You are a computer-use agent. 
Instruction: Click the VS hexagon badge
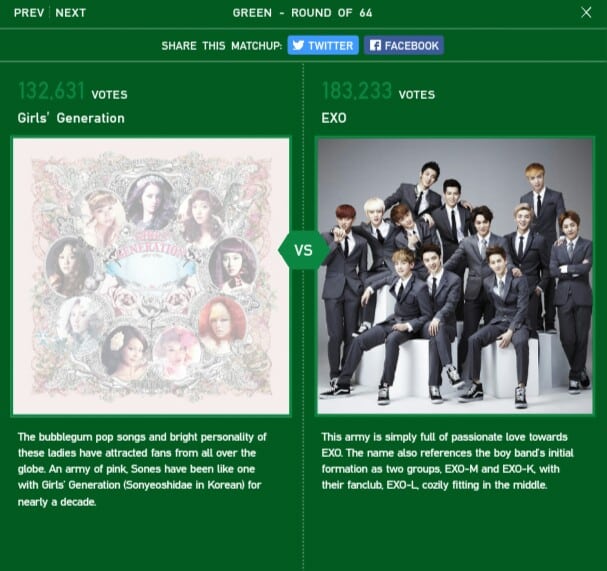(303, 250)
